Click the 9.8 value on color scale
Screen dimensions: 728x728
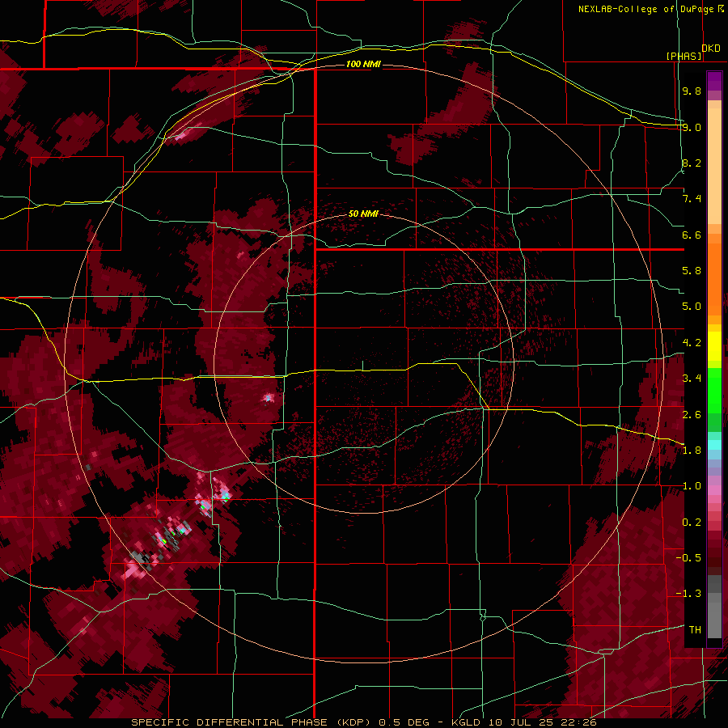click(692, 91)
